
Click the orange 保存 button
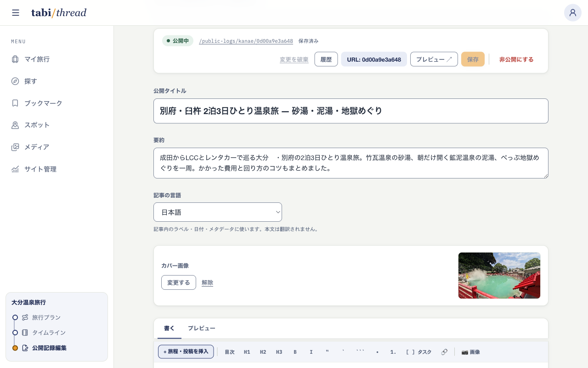pyautogui.click(x=473, y=59)
